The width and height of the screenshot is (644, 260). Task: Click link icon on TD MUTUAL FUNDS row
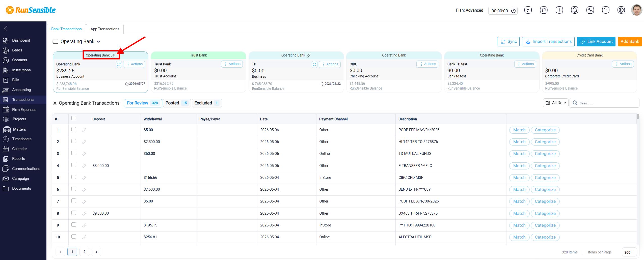(x=84, y=154)
